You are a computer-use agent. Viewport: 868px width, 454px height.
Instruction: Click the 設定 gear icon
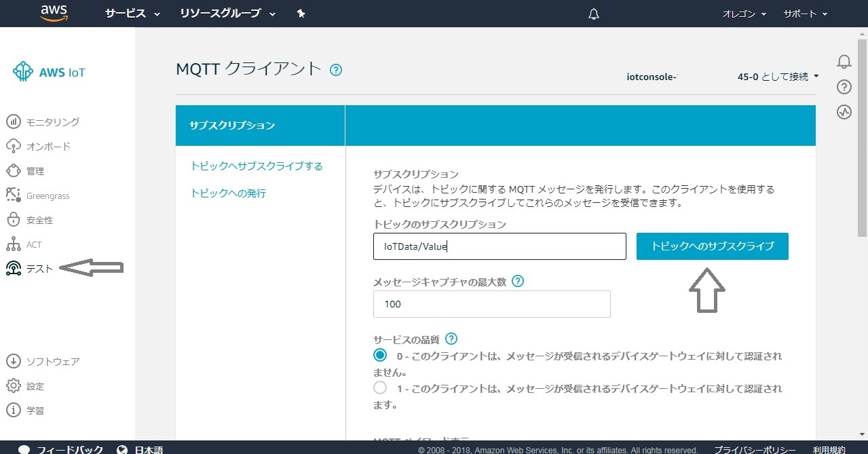coord(13,386)
